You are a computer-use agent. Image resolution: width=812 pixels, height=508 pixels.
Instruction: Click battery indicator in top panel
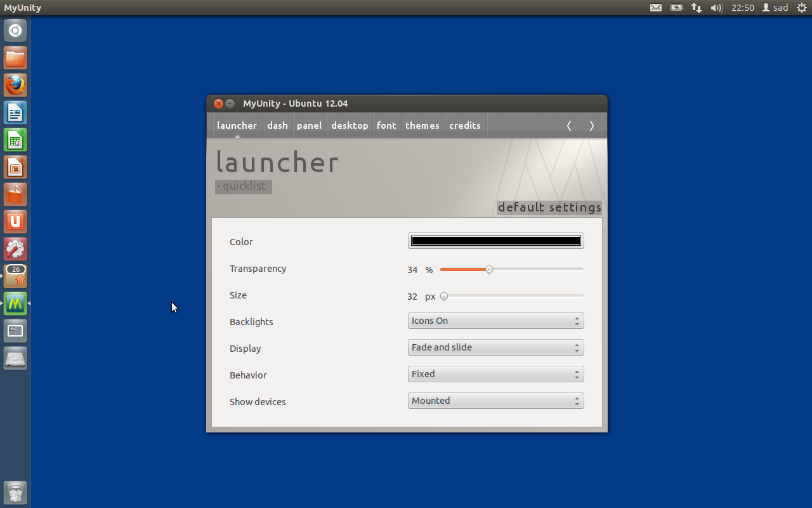point(676,8)
